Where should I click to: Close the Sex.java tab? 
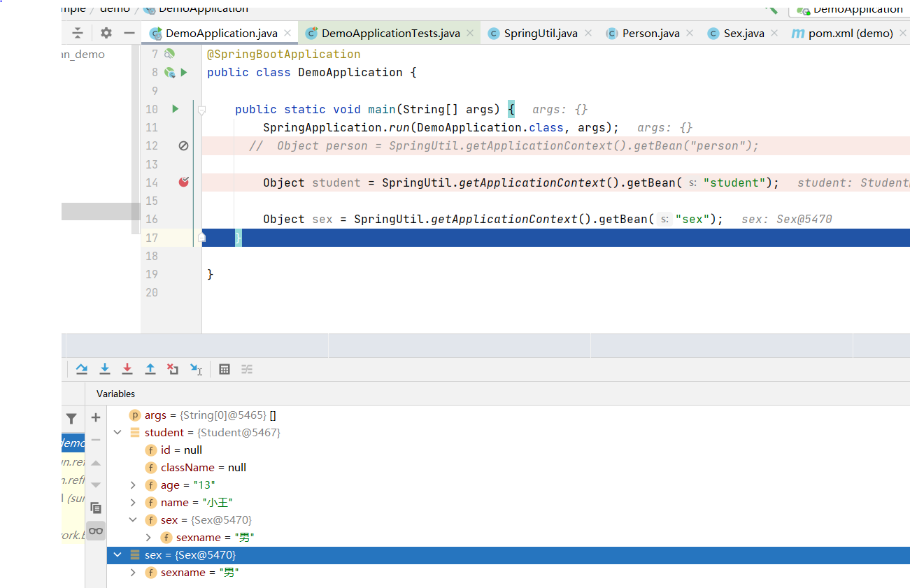[774, 33]
